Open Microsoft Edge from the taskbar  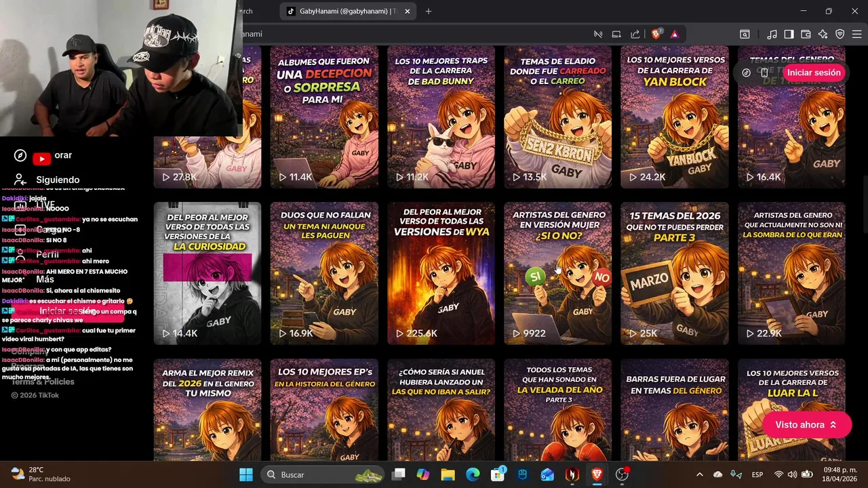tap(473, 474)
